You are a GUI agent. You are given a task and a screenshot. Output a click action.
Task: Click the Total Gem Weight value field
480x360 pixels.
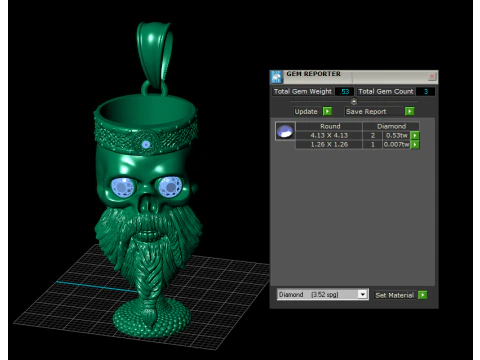[344, 92]
